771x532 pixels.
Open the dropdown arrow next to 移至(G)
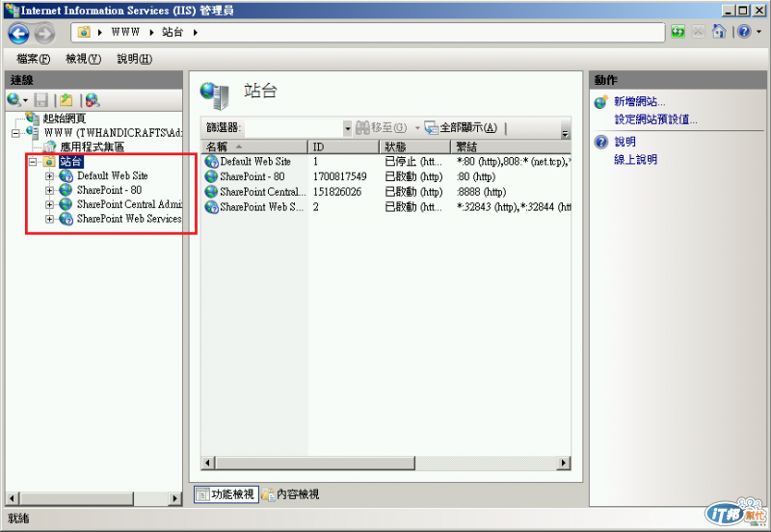pos(417,128)
